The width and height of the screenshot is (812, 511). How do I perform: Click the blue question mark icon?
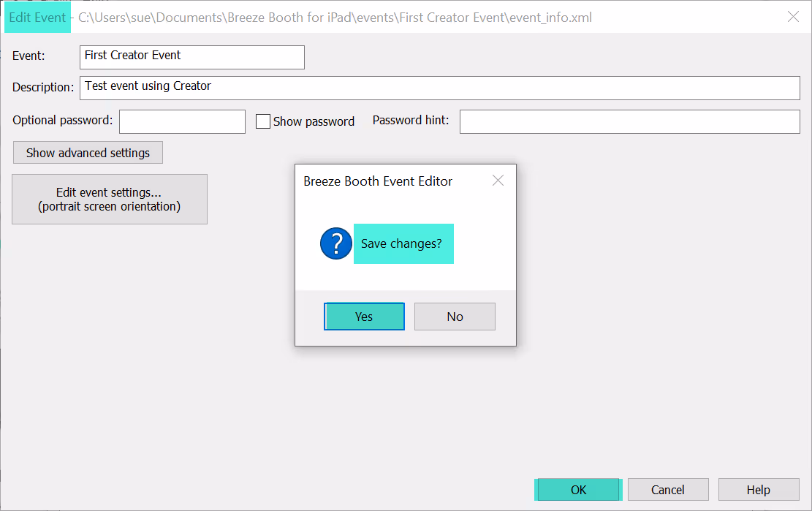tap(336, 243)
